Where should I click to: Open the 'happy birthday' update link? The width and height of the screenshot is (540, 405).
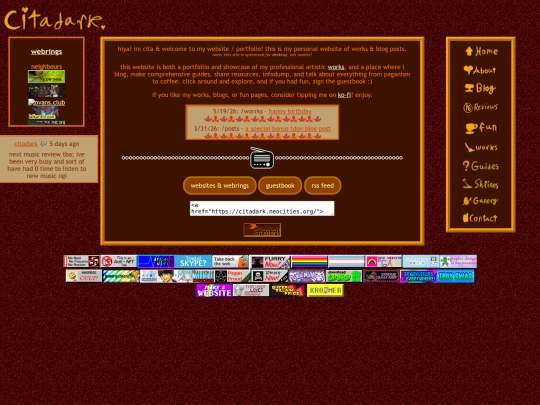[290, 111]
